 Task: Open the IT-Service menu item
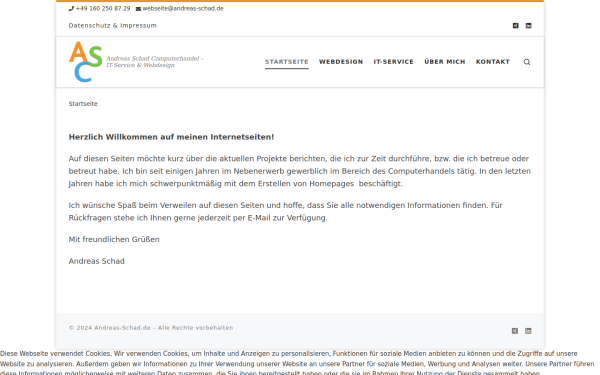[x=393, y=62]
